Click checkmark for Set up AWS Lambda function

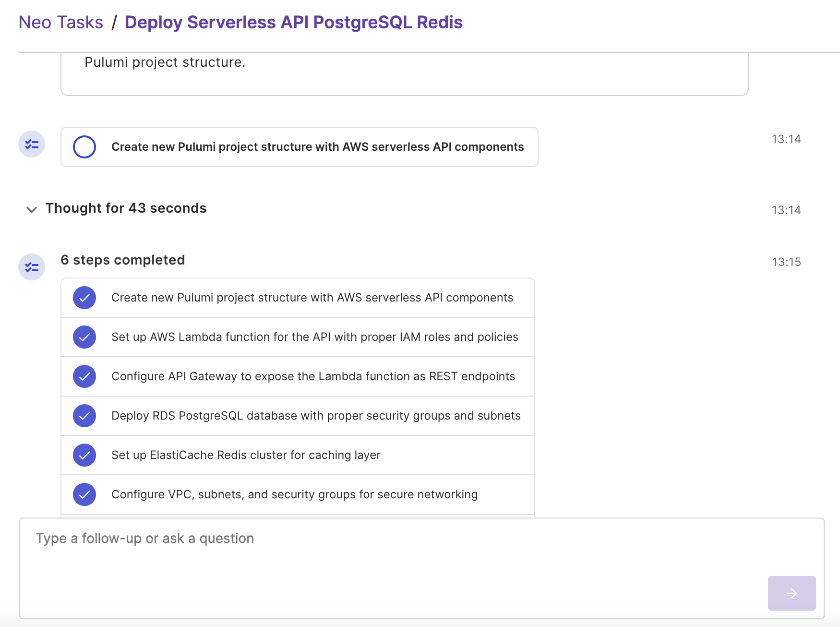(84, 337)
